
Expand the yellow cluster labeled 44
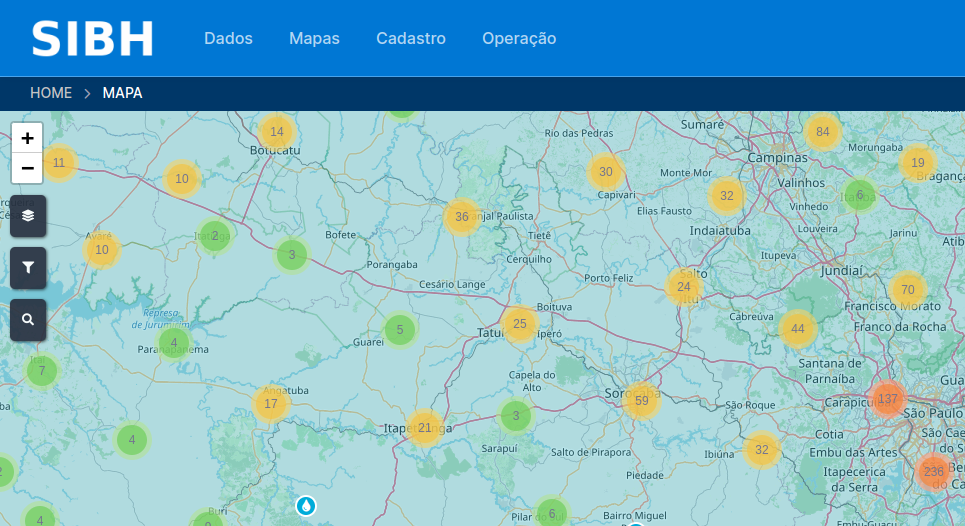pyautogui.click(x=797, y=329)
